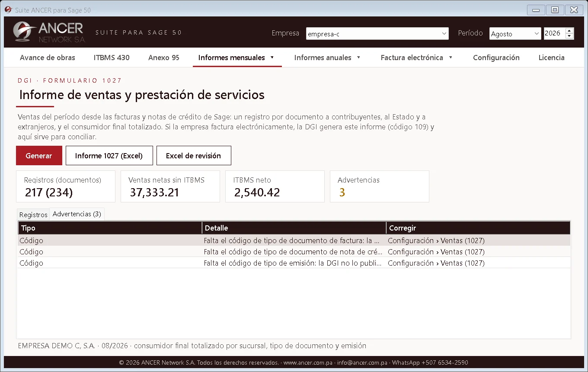Expand the Informes anuales menu
This screenshot has height=372, width=588.
pos(328,58)
